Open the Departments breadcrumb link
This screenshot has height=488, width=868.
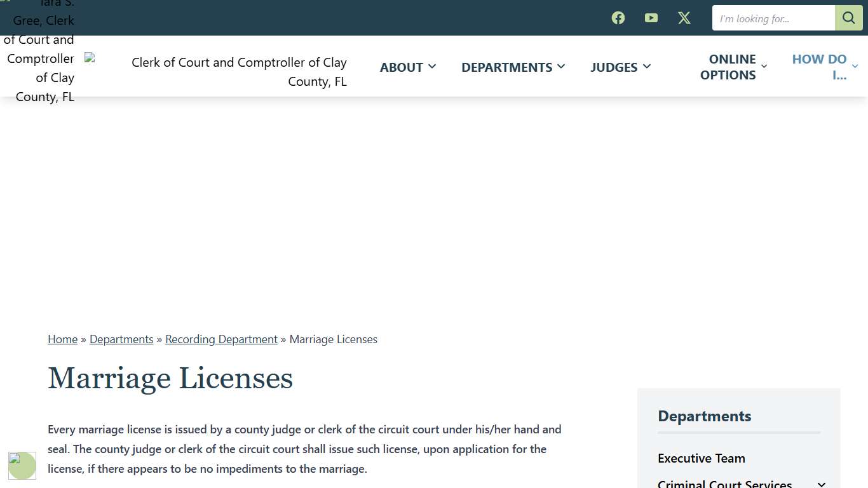coord(121,339)
